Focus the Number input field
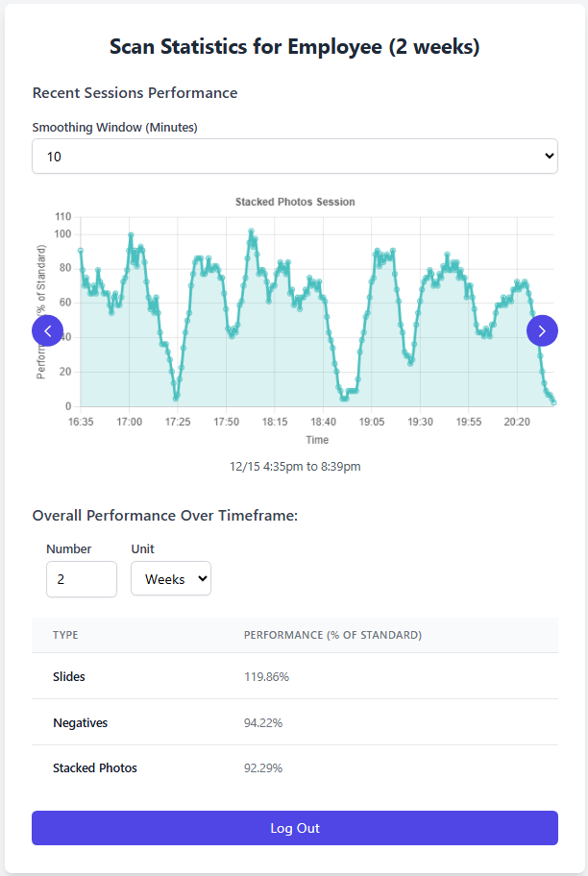The width and height of the screenshot is (588, 876). 82,579
